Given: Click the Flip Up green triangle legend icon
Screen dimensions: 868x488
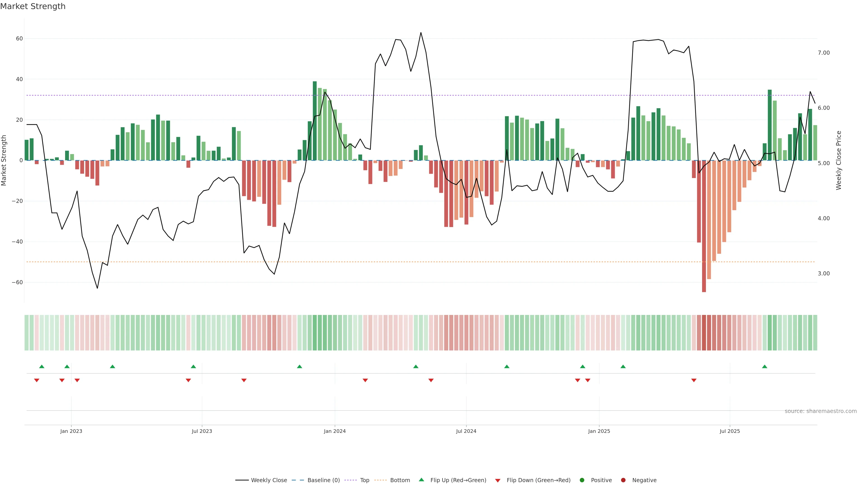Looking at the screenshot, I should (x=421, y=480).
